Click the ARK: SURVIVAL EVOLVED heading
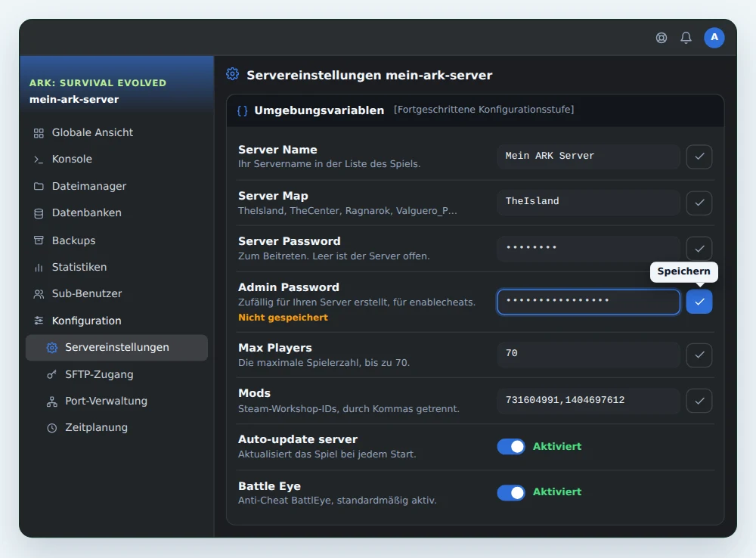The image size is (756, 558). (x=98, y=83)
